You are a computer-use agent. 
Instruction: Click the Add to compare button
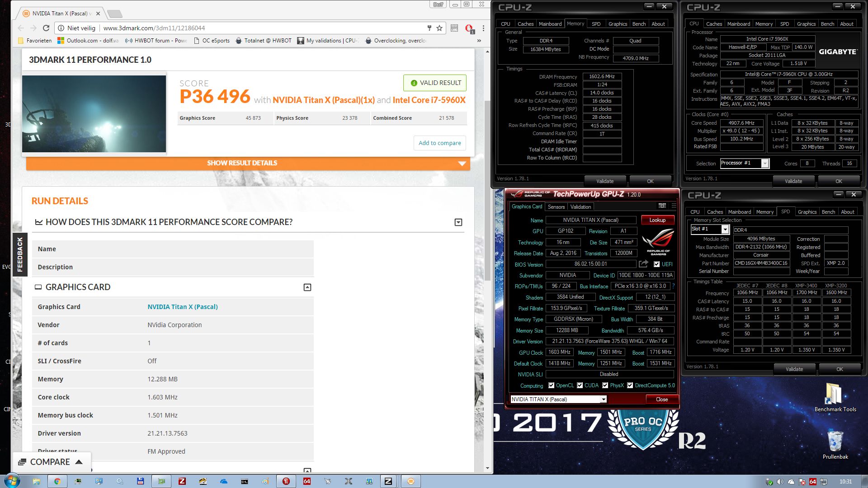[x=439, y=143]
